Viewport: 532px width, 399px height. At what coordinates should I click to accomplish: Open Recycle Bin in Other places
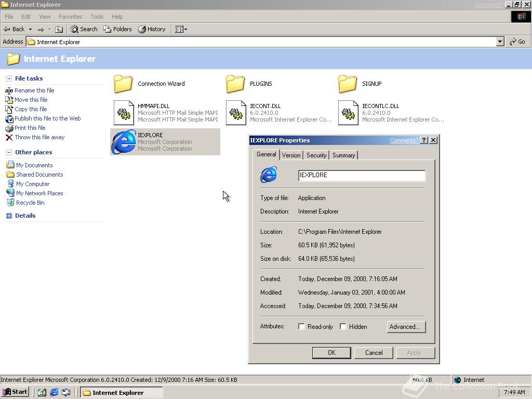pos(30,203)
